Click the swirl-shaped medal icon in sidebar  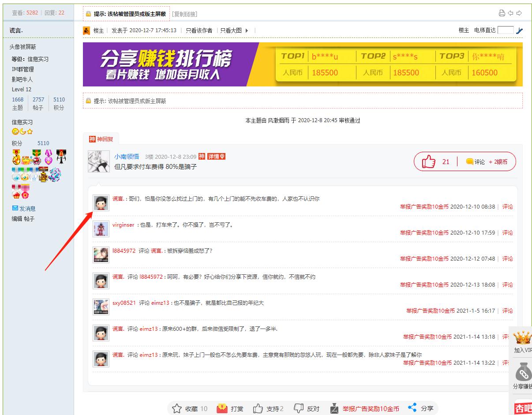click(x=55, y=176)
